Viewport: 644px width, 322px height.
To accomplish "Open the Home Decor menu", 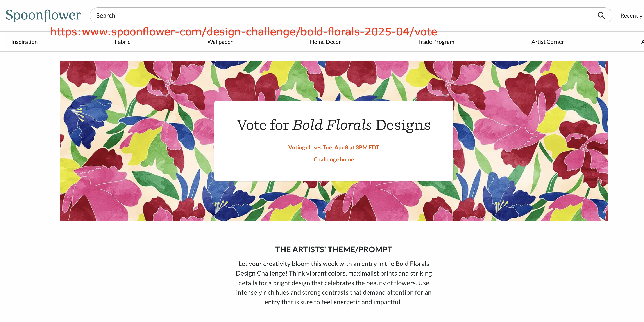I will click(325, 42).
